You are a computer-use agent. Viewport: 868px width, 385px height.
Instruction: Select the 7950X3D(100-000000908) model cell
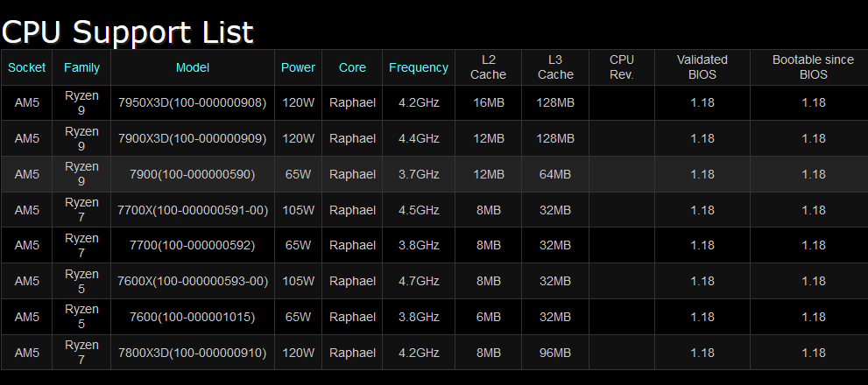[193, 102]
